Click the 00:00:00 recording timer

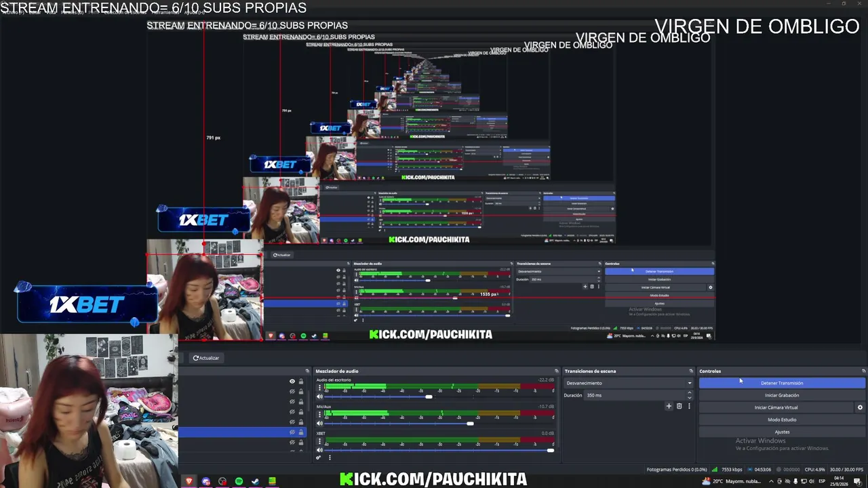pyautogui.click(x=791, y=469)
